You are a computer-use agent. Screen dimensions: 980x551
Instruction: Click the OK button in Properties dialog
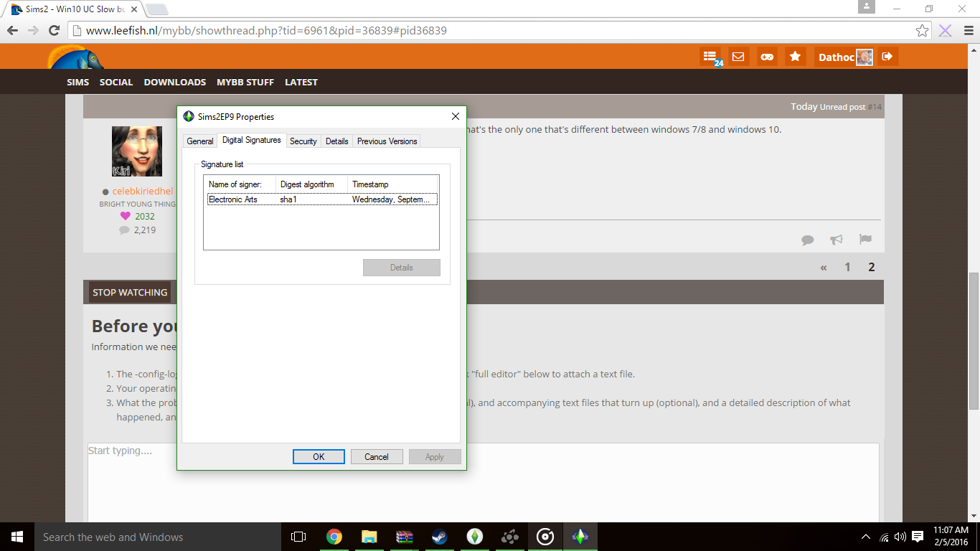point(319,457)
